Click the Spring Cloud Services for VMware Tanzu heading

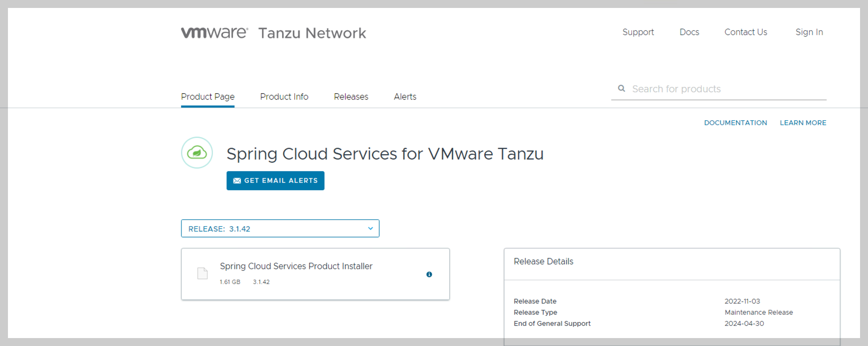(x=385, y=154)
